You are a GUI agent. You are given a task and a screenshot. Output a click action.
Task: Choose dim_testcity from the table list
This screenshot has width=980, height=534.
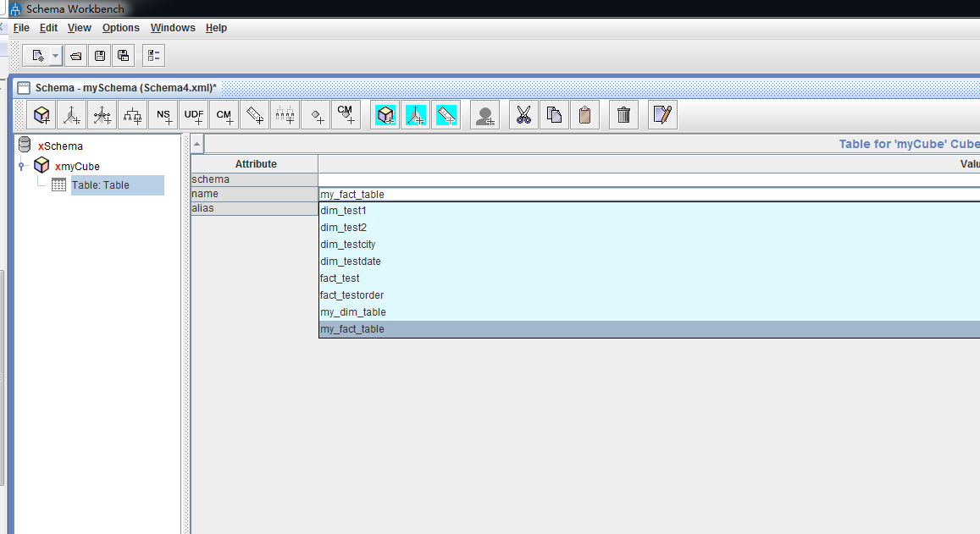click(650, 245)
